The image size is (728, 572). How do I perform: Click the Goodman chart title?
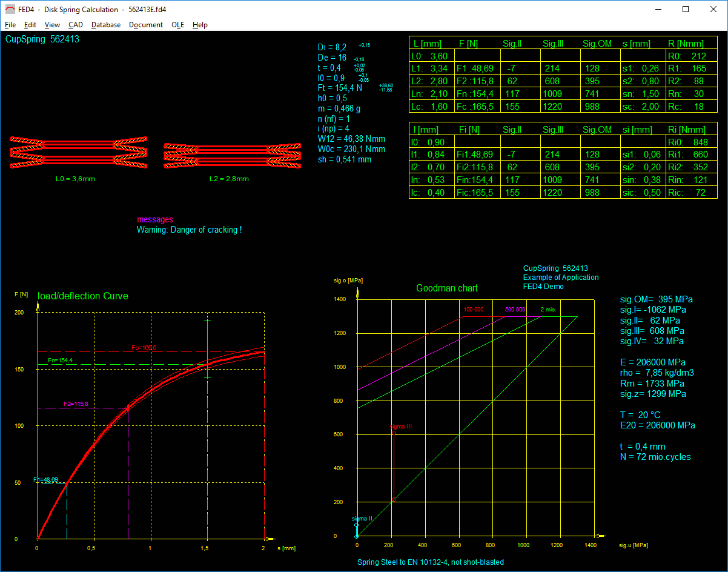(446, 288)
